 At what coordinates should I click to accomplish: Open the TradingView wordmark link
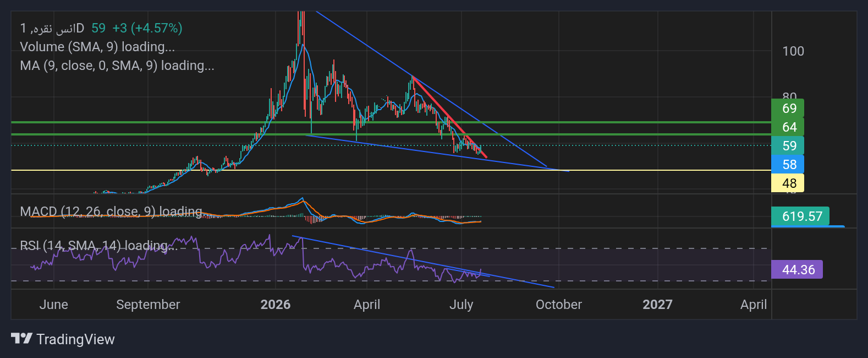[75, 339]
